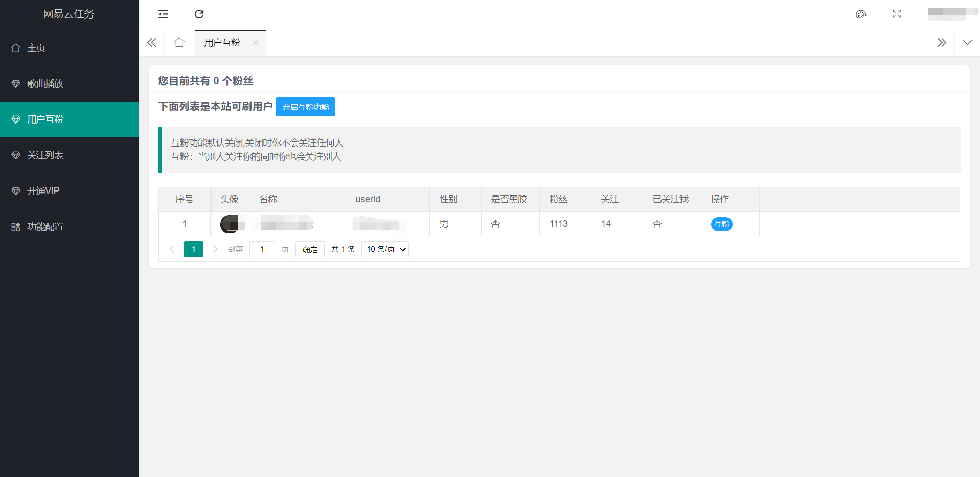Open the theme palette settings
Image resolution: width=980 pixels, height=477 pixels.
pos(861,14)
